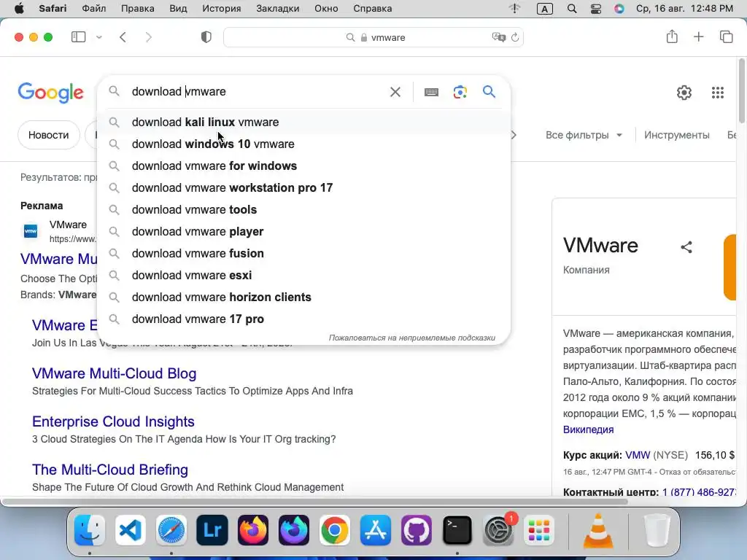Screen dimensions: 747x560
Task: Open Google settings gear
Action: tap(684, 93)
